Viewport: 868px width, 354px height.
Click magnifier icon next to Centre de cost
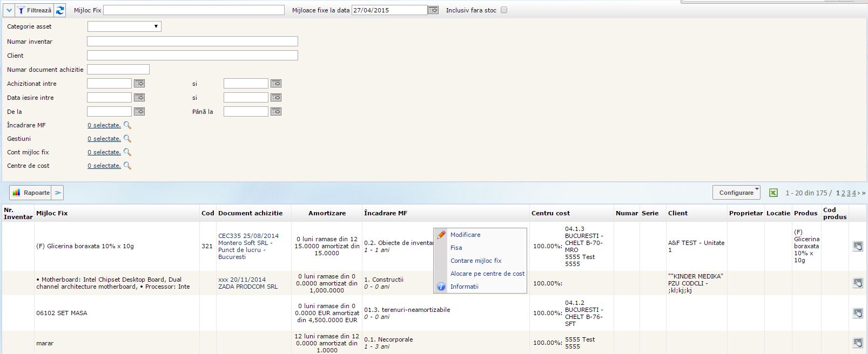tap(127, 166)
